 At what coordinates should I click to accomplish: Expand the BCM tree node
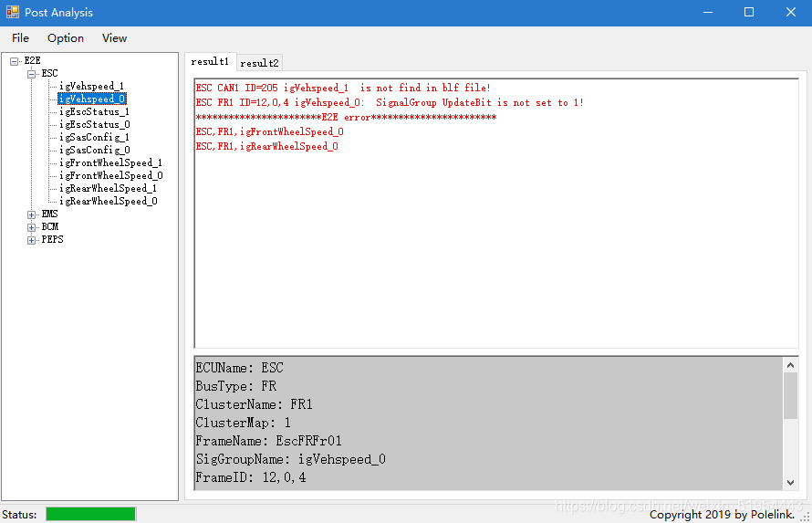click(x=32, y=227)
